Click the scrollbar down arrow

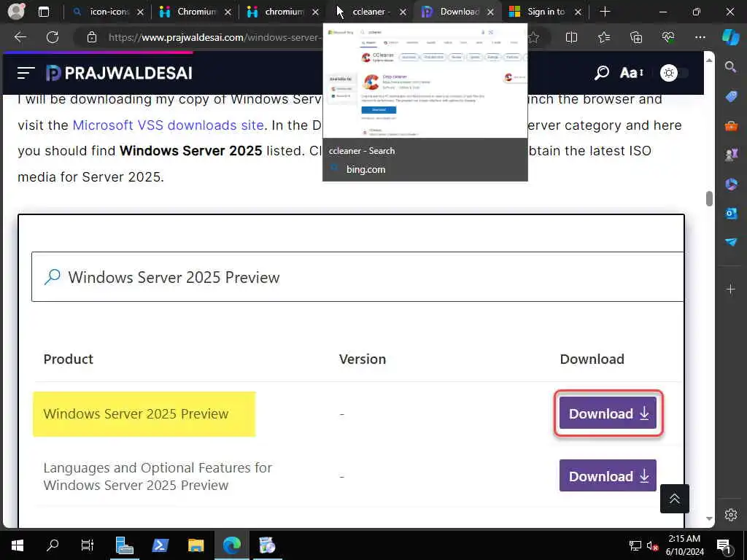tap(709, 519)
